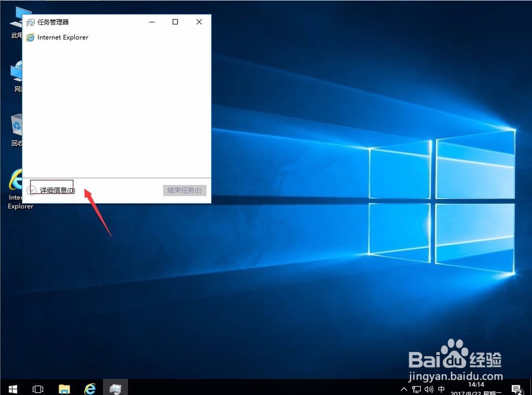Open Task View from the taskbar

(x=37, y=388)
